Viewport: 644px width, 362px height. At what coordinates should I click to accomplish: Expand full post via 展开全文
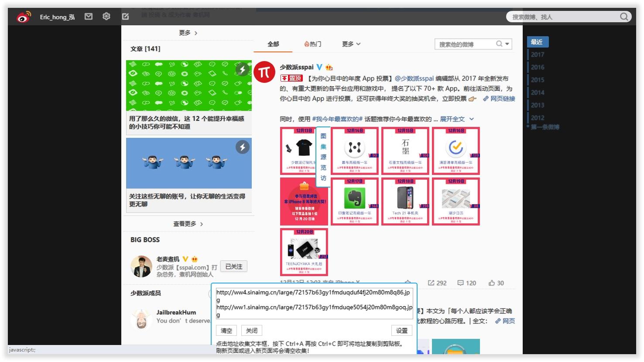tap(456, 119)
